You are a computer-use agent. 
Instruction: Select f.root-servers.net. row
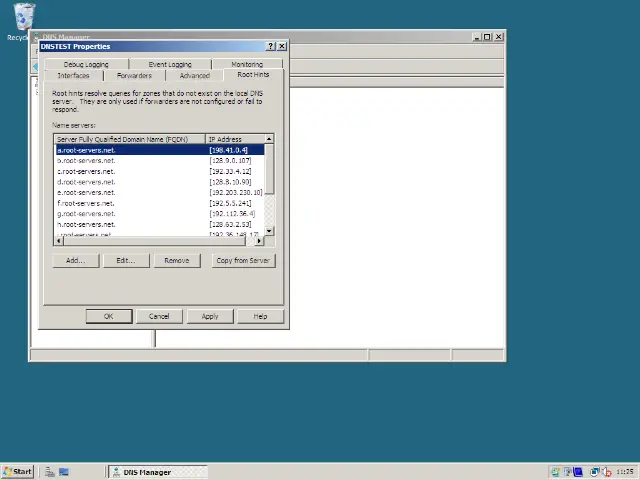(x=160, y=203)
